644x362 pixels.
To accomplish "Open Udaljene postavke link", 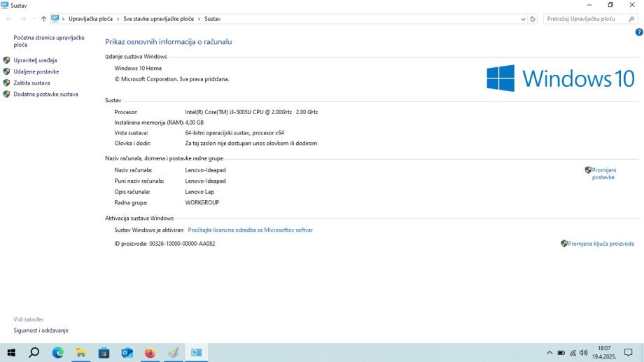I will pos(36,71).
